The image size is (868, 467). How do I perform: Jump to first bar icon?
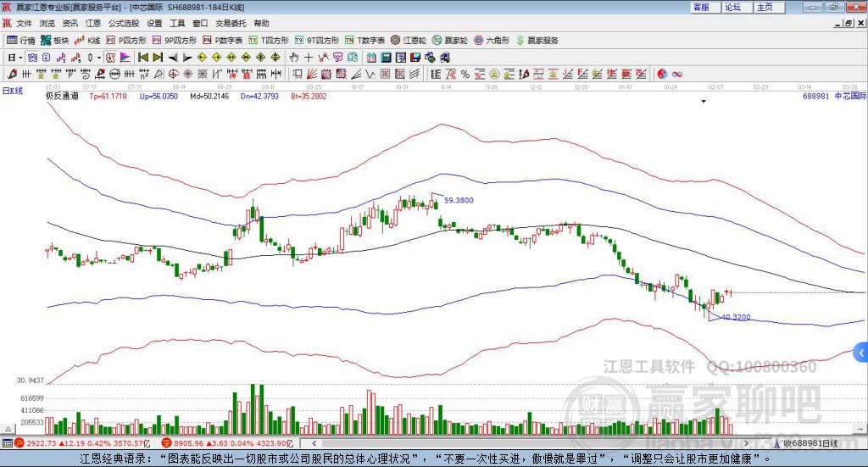(x=142, y=58)
